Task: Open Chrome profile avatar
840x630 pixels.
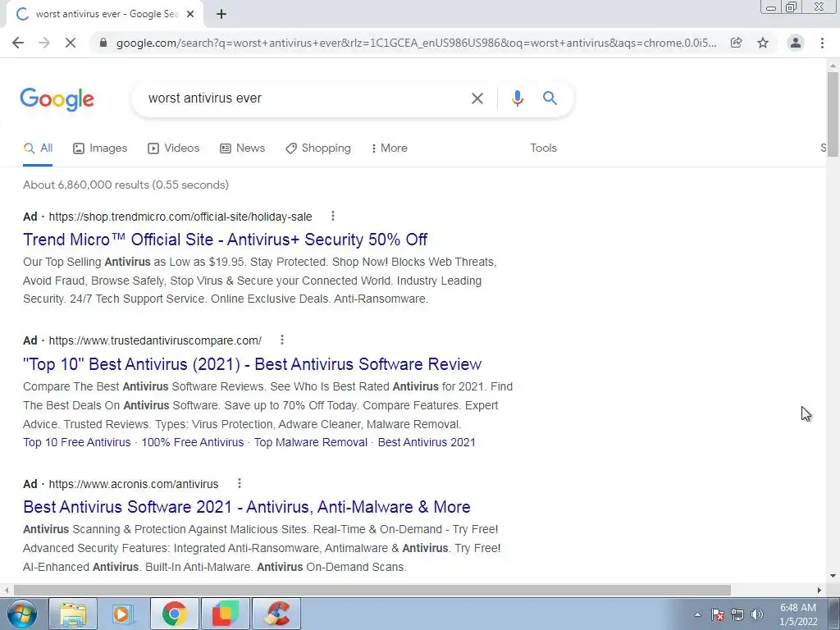Action: [x=796, y=43]
